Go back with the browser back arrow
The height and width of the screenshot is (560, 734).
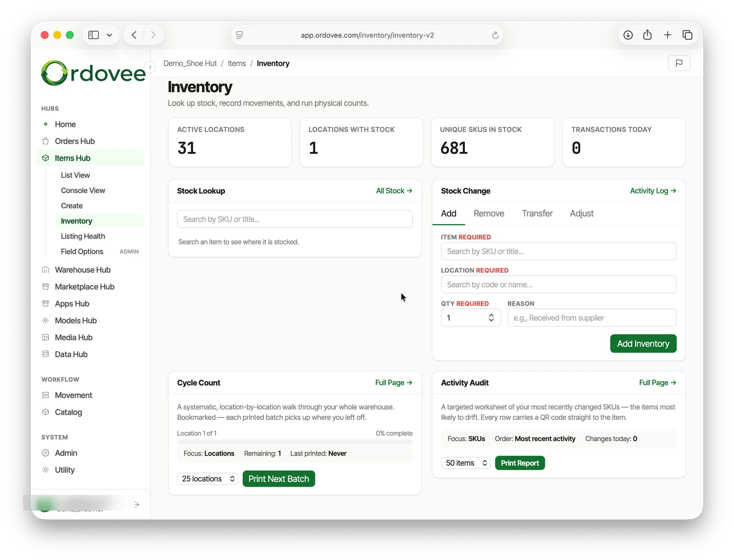[134, 35]
